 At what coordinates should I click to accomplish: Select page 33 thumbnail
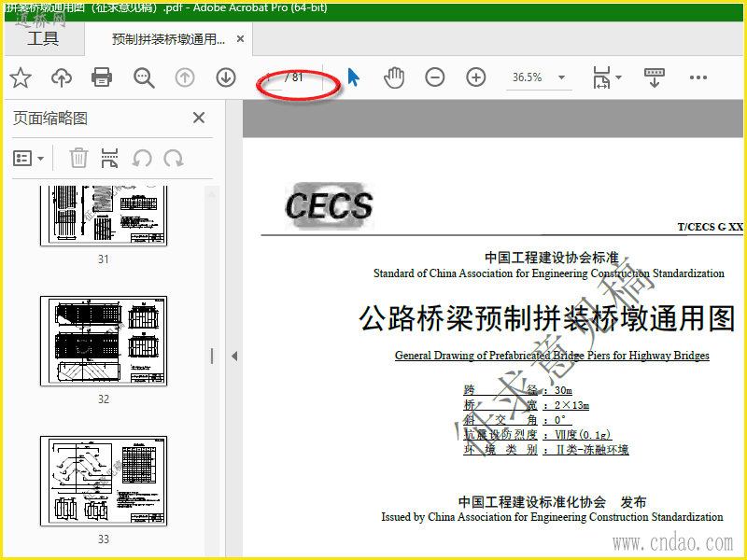pos(104,481)
